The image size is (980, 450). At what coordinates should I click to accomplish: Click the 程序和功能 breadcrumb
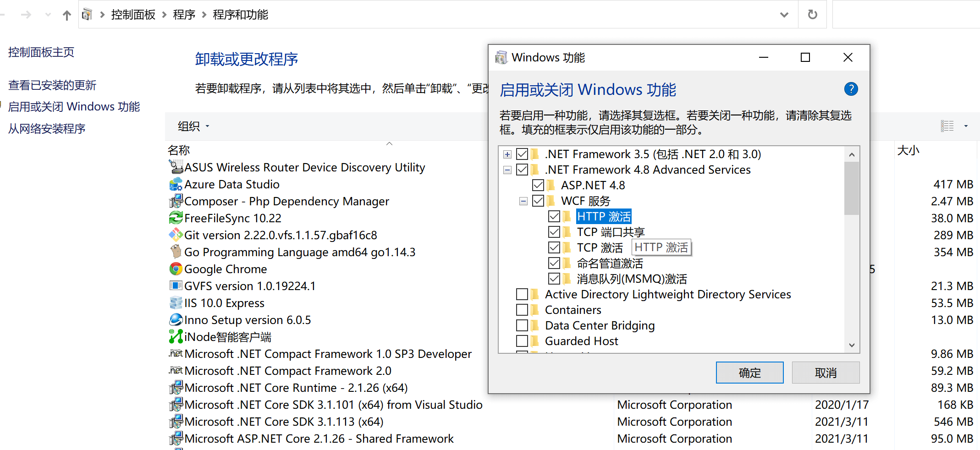coord(241,15)
